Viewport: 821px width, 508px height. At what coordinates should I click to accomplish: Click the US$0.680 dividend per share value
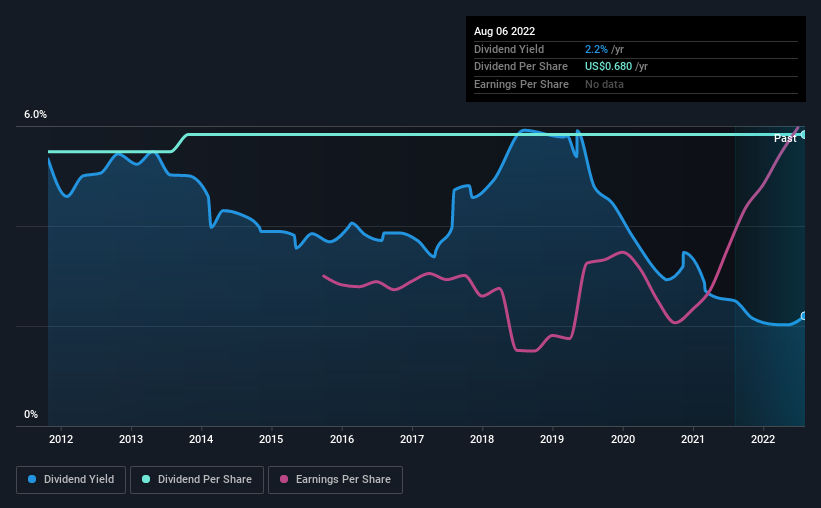point(608,67)
